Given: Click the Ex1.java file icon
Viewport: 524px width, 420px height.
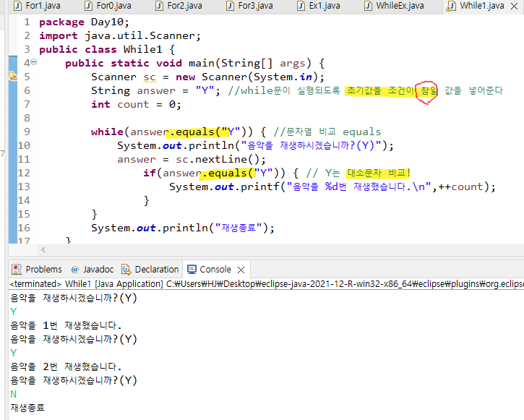Looking at the screenshot, I should [x=301, y=6].
